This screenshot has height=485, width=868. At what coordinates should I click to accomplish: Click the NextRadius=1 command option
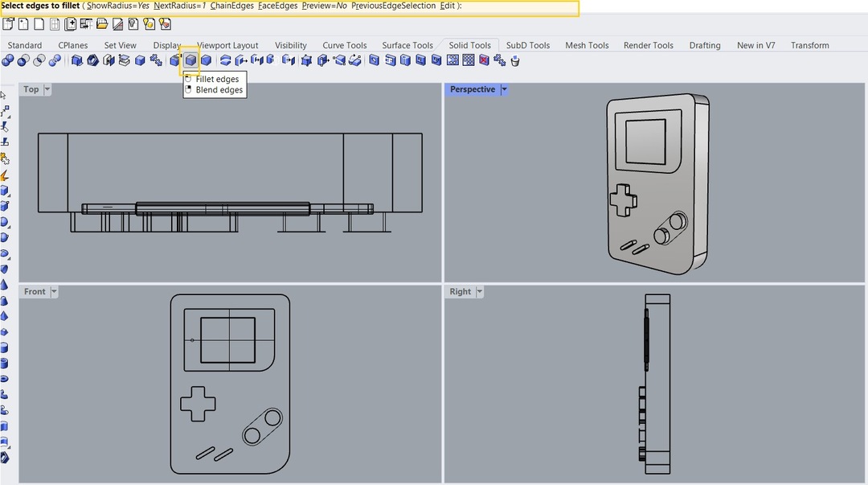179,6
